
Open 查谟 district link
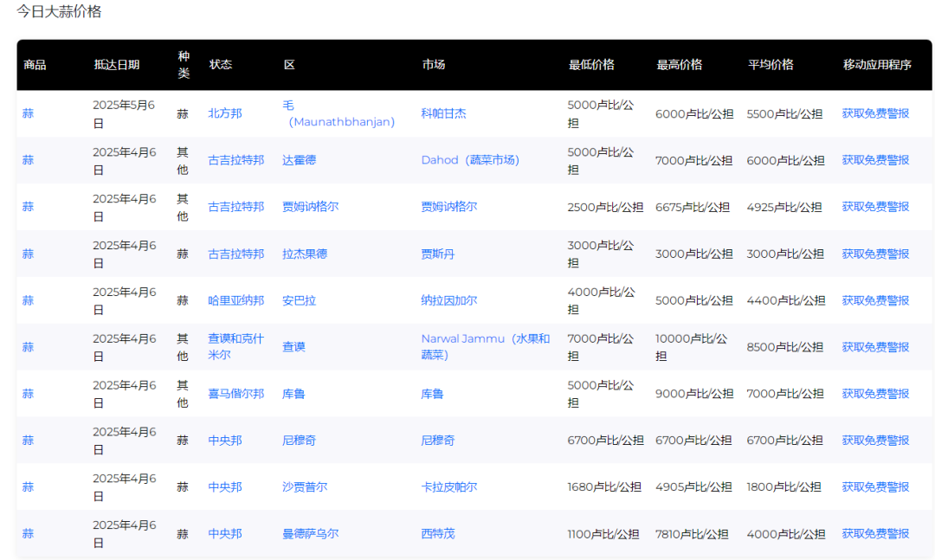[x=293, y=346]
